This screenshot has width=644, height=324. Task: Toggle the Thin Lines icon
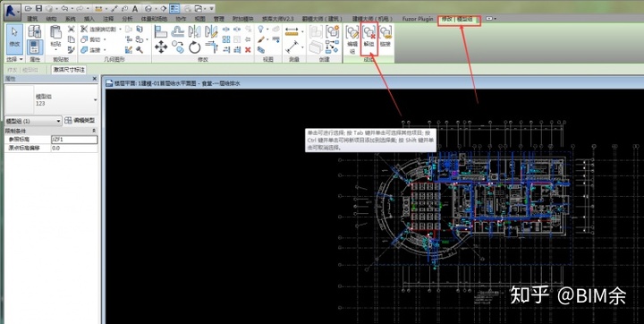pos(174,9)
